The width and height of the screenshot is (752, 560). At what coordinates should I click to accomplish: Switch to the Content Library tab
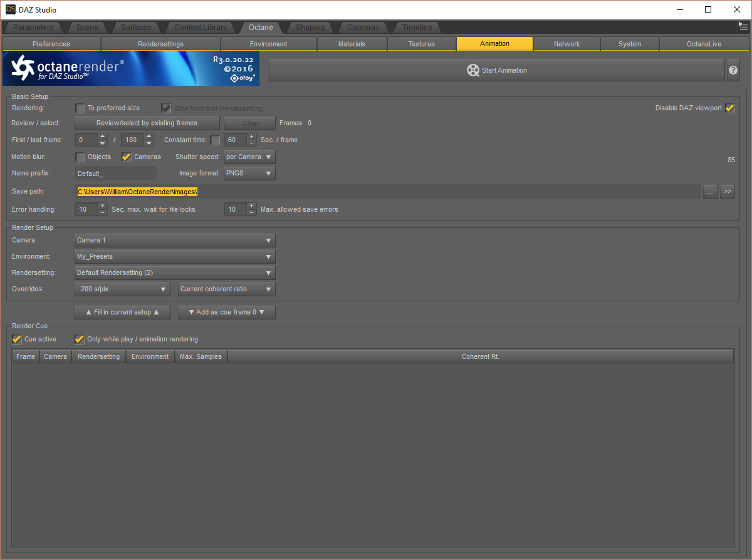coord(201,28)
